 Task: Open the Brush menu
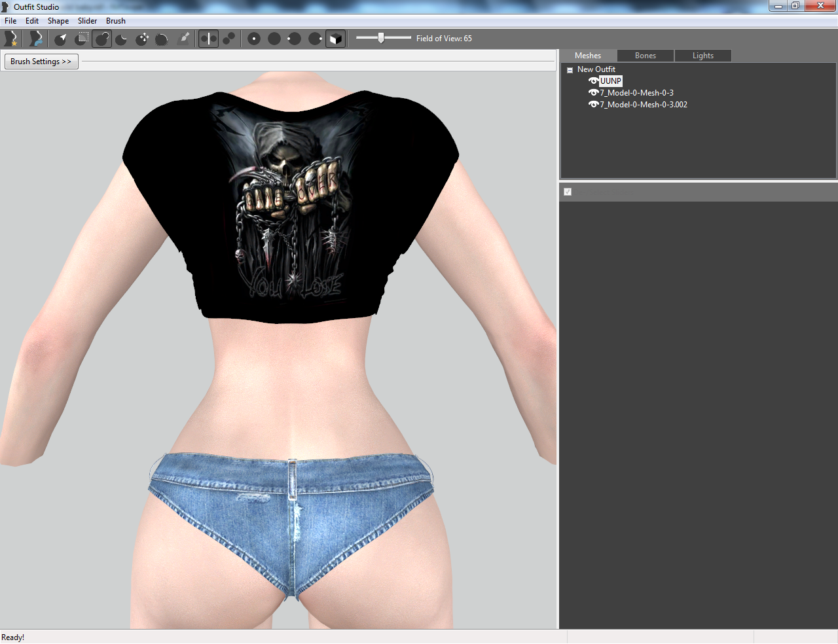point(116,21)
